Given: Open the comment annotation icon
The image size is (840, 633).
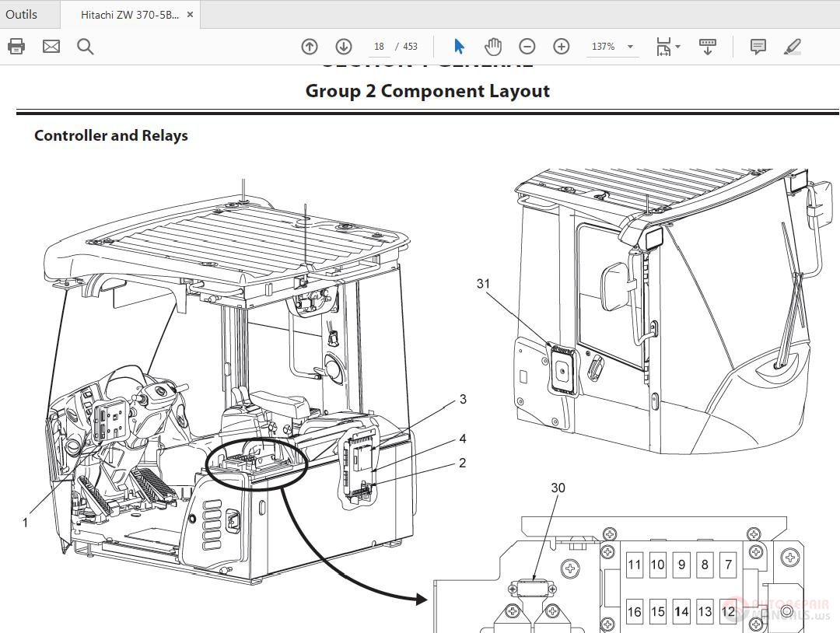Looking at the screenshot, I should point(757,47).
